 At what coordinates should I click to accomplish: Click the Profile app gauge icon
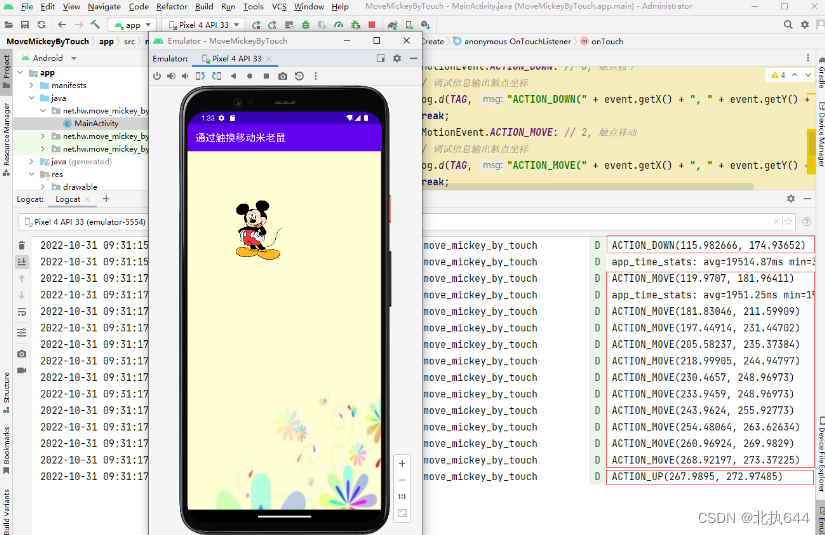pos(339,25)
